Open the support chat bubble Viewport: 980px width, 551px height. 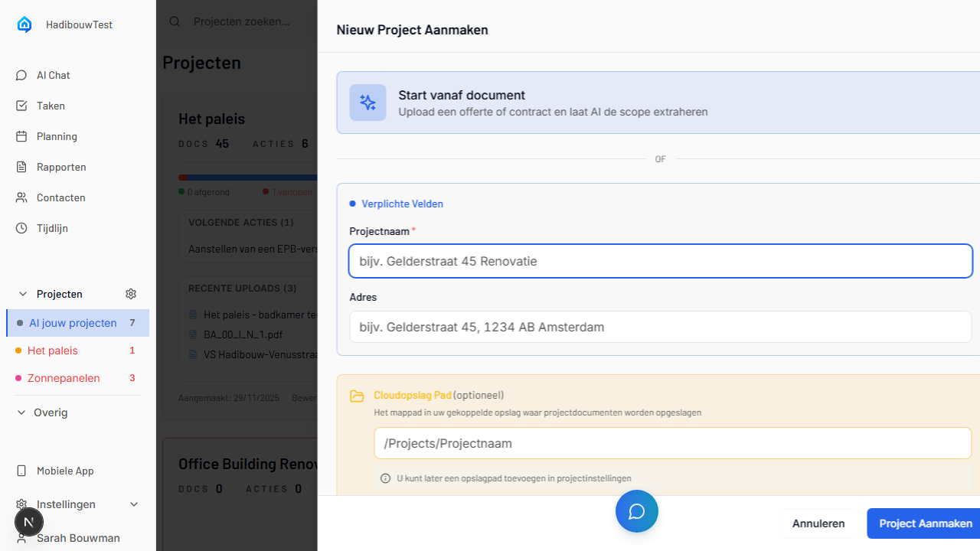(636, 510)
